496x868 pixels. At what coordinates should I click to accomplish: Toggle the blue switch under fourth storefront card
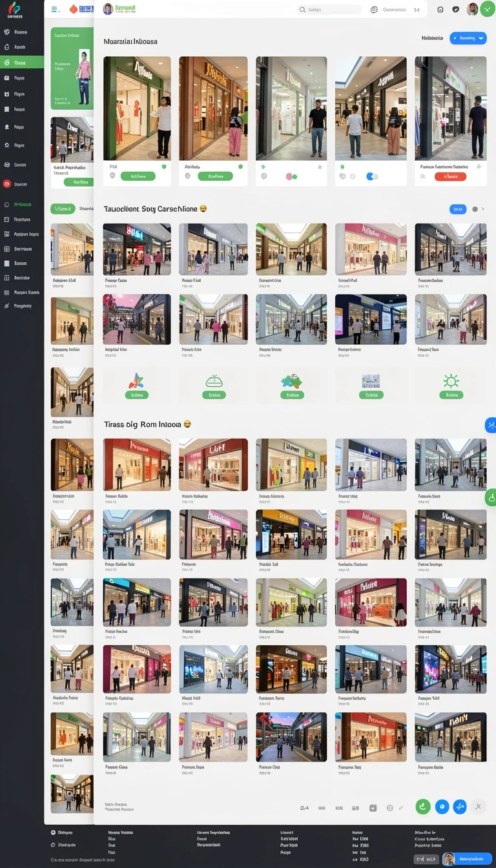[x=372, y=176]
